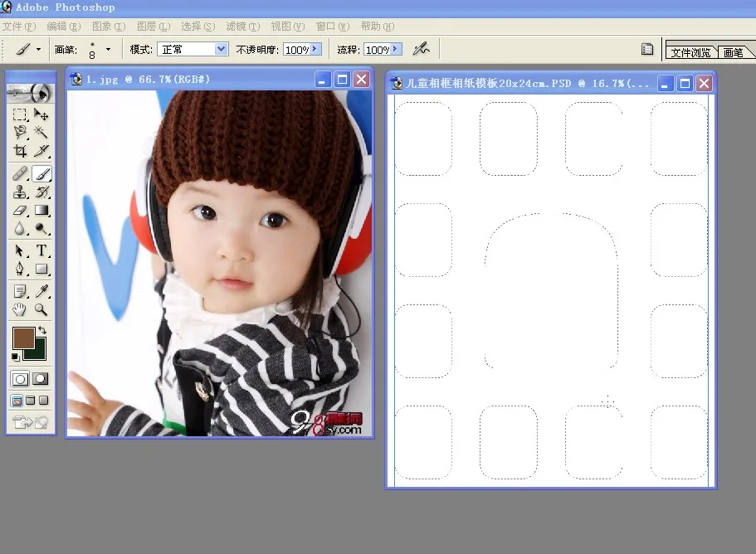Select the Slice tool
This screenshot has width=756, height=554.
point(41,151)
